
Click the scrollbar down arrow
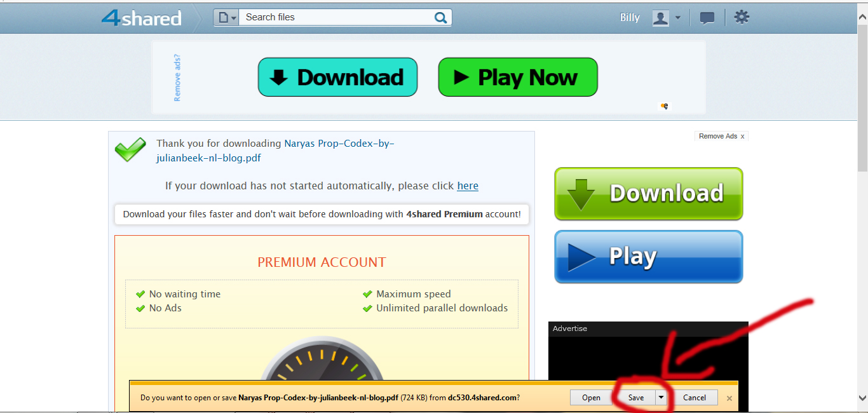pyautogui.click(x=862, y=398)
